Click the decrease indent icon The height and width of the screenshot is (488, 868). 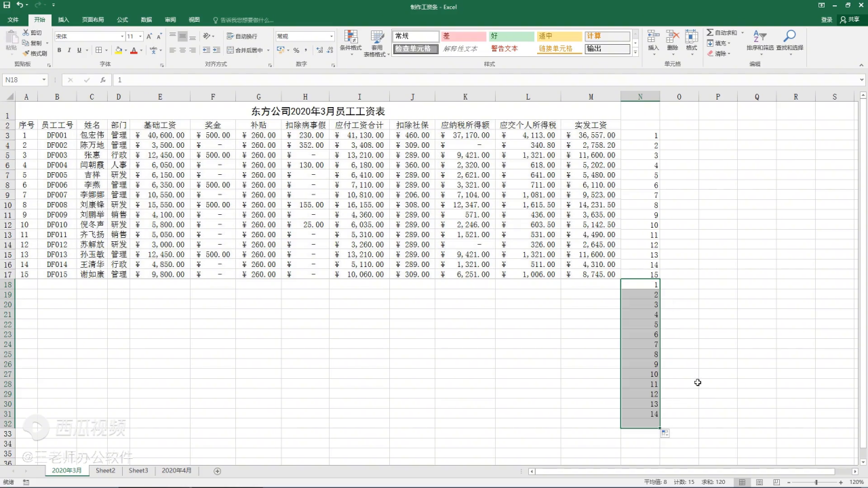[206, 50]
